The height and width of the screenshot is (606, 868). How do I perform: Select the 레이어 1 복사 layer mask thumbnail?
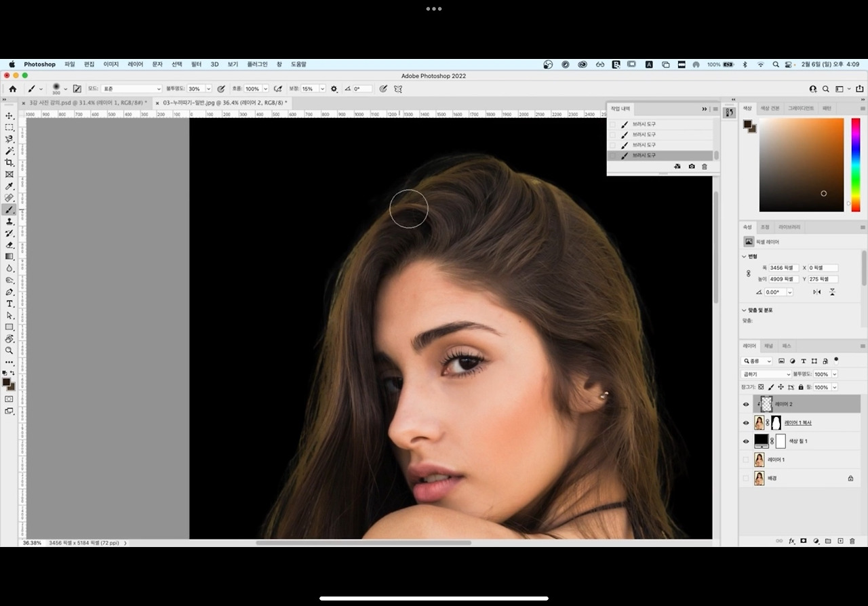[x=776, y=423]
